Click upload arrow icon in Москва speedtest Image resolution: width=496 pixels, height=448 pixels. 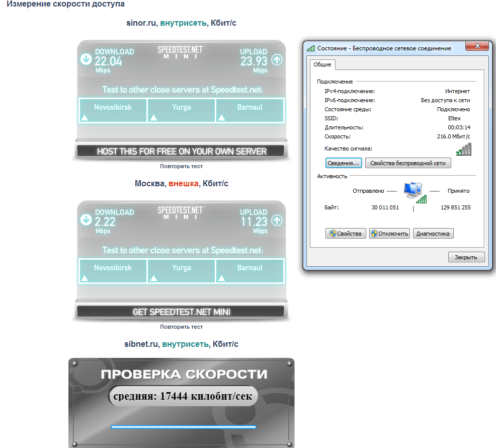[x=277, y=220]
